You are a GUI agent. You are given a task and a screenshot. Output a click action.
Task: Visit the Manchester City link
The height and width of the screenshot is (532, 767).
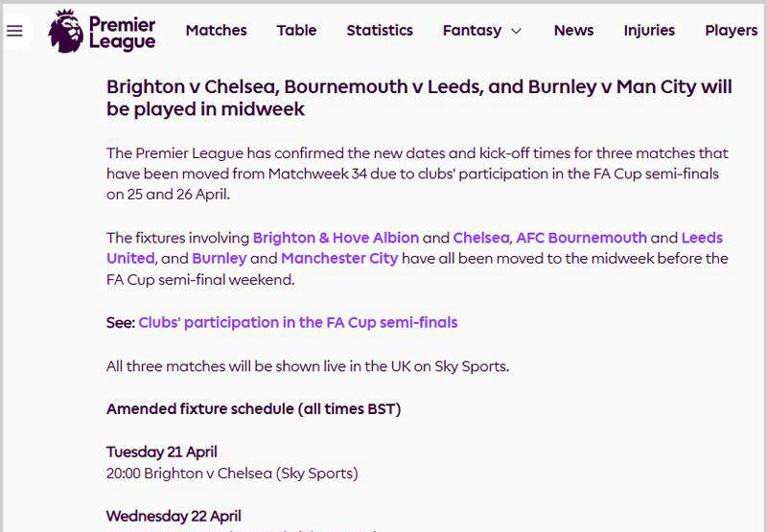point(339,259)
